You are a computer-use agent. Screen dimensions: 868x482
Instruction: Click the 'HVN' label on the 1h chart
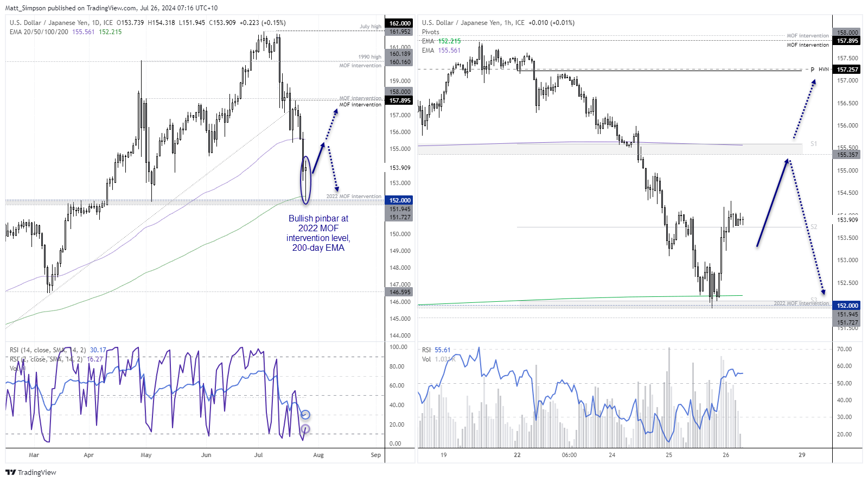point(824,69)
